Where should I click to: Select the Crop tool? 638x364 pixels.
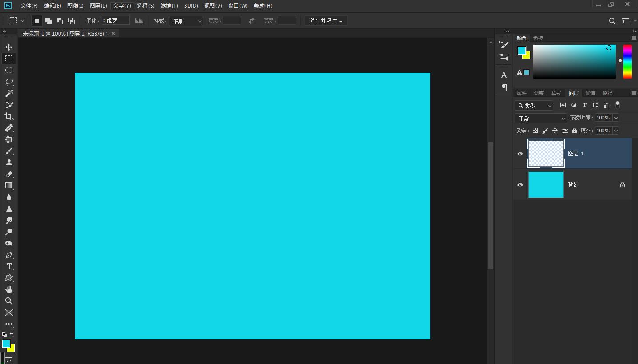(8, 116)
